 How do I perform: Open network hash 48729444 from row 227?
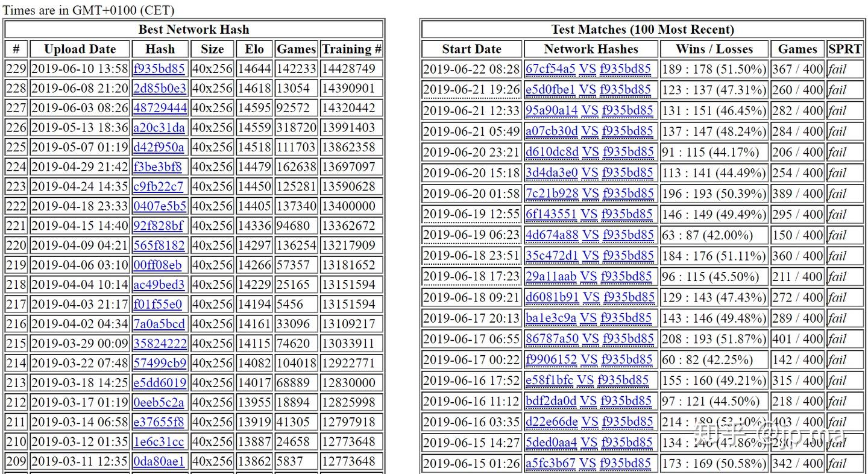[160, 107]
